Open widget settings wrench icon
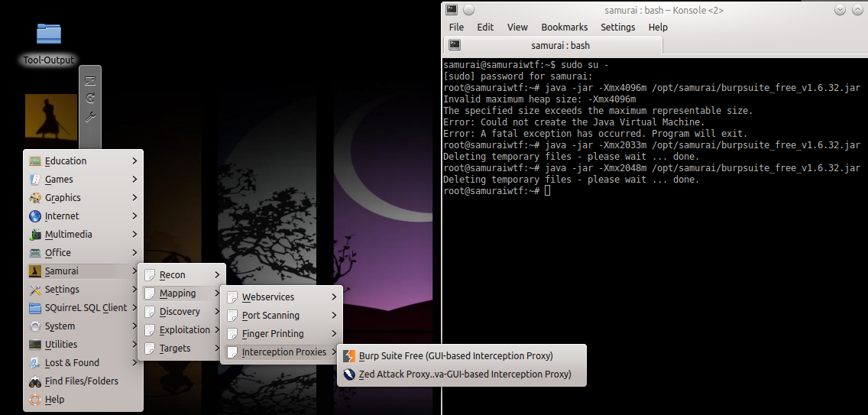The image size is (868, 415). (x=90, y=117)
